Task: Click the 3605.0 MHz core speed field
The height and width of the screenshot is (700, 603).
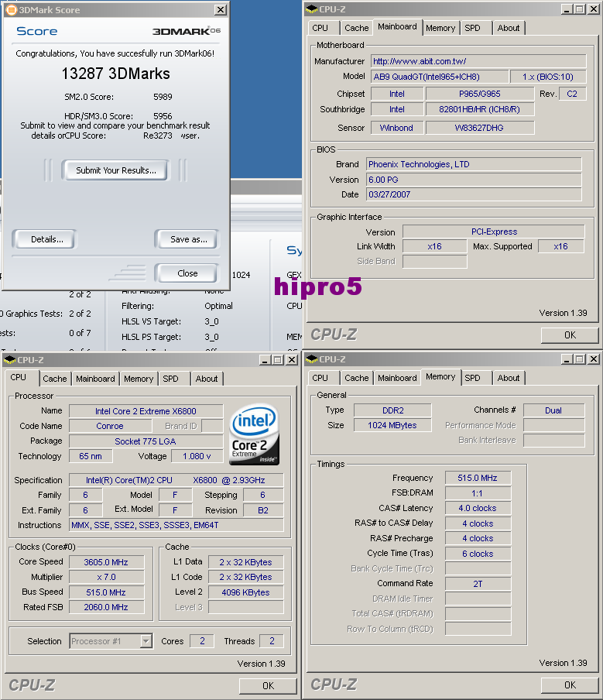Action: (x=106, y=562)
